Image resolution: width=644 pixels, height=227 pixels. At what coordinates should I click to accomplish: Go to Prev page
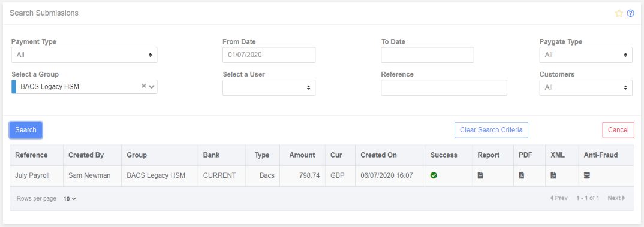[559, 198]
